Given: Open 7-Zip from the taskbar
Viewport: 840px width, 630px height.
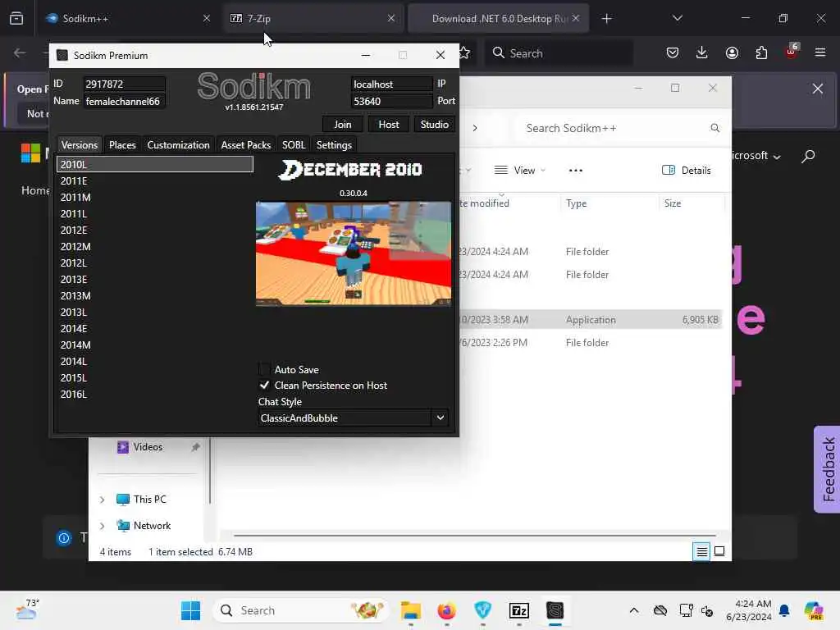Looking at the screenshot, I should 519,610.
